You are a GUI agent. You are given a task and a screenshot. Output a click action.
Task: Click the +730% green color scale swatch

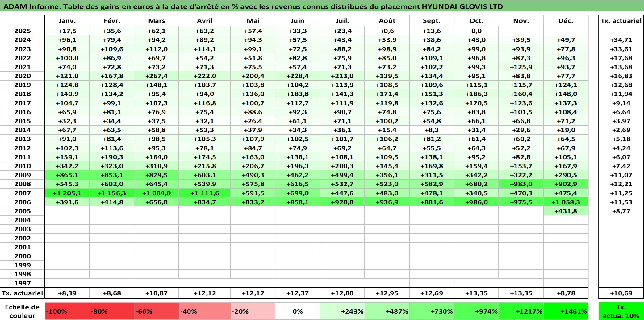pos(432,311)
